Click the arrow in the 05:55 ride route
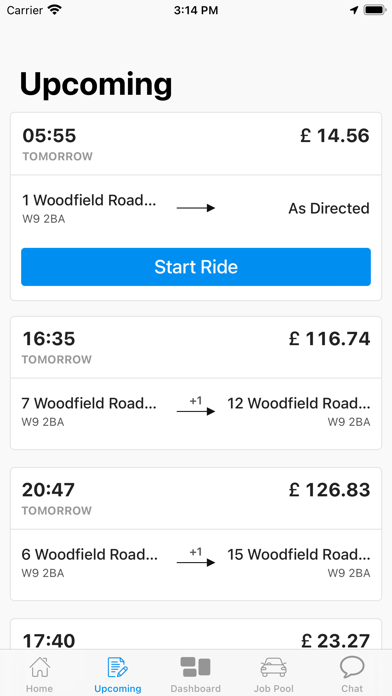 [196, 208]
